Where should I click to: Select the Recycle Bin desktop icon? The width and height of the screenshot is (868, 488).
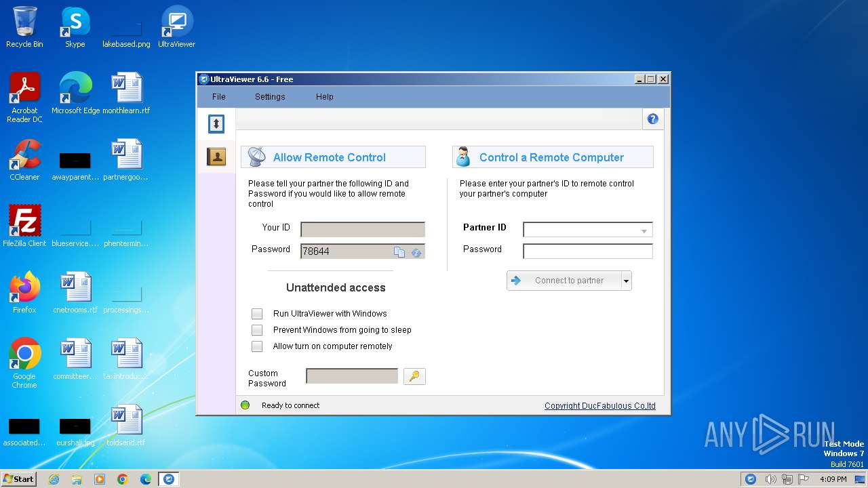pos(24,27)
